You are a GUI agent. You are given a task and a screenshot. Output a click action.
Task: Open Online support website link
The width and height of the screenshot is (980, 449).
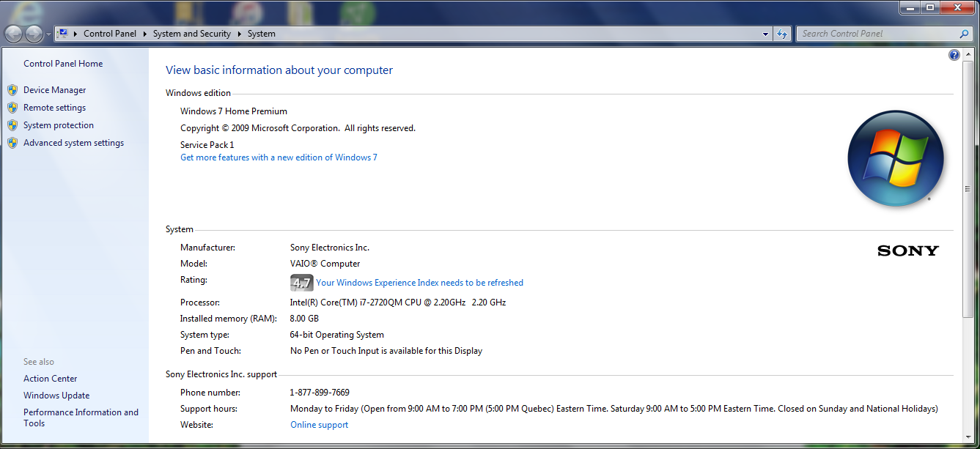tap(320, 425)
